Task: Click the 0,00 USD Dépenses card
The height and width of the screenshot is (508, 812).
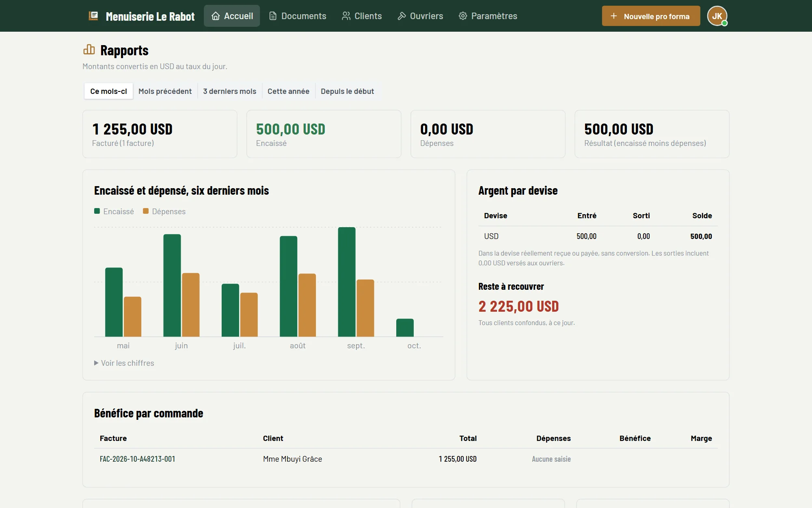Action: 488,134
